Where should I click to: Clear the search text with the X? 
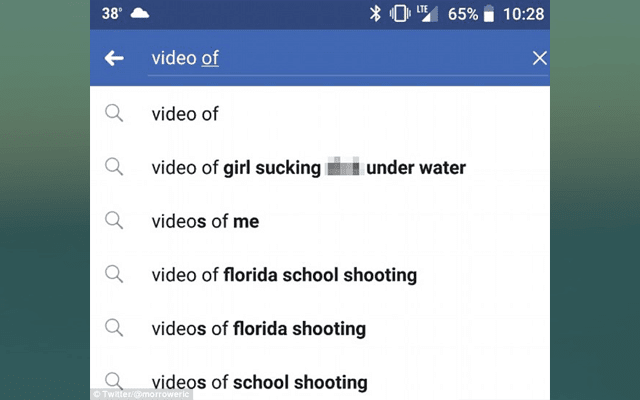(539, 58)
